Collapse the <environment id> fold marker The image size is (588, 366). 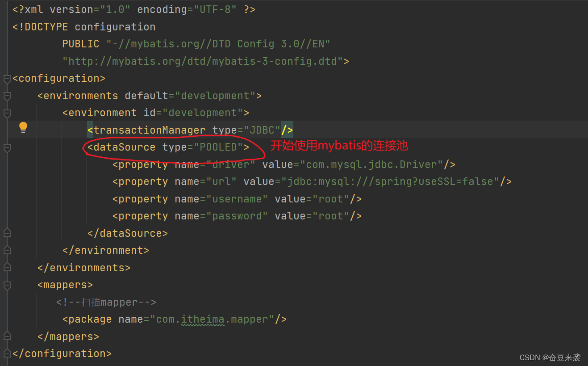click(7, 114)
